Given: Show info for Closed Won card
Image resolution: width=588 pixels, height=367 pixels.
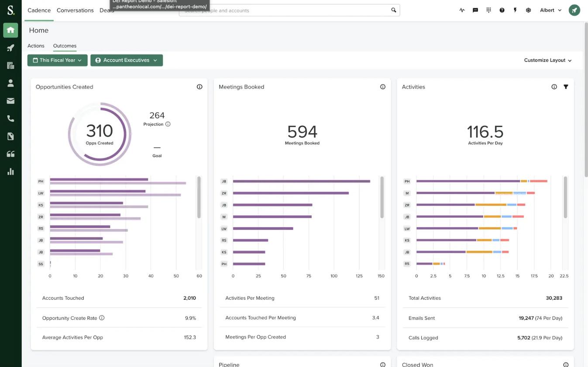Looking at the screenshot, I should pos(566,364).
